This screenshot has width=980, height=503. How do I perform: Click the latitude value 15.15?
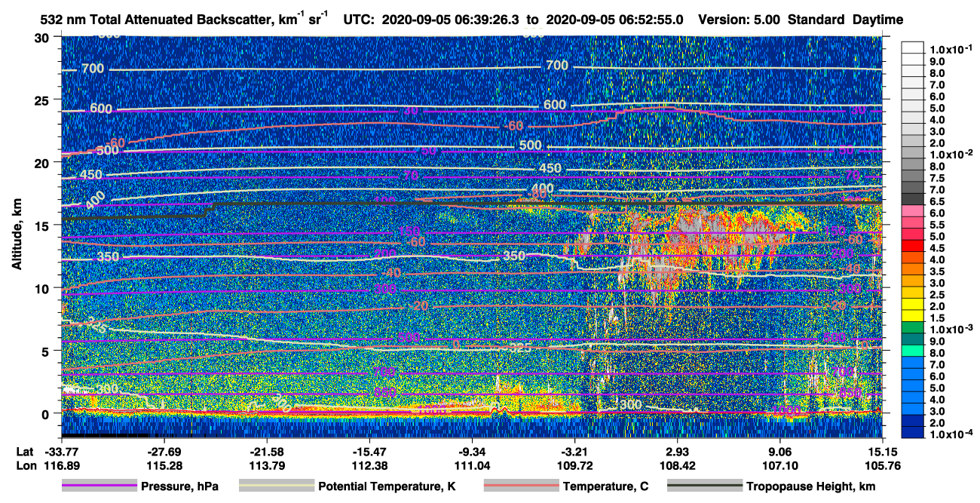coord(882,452)
